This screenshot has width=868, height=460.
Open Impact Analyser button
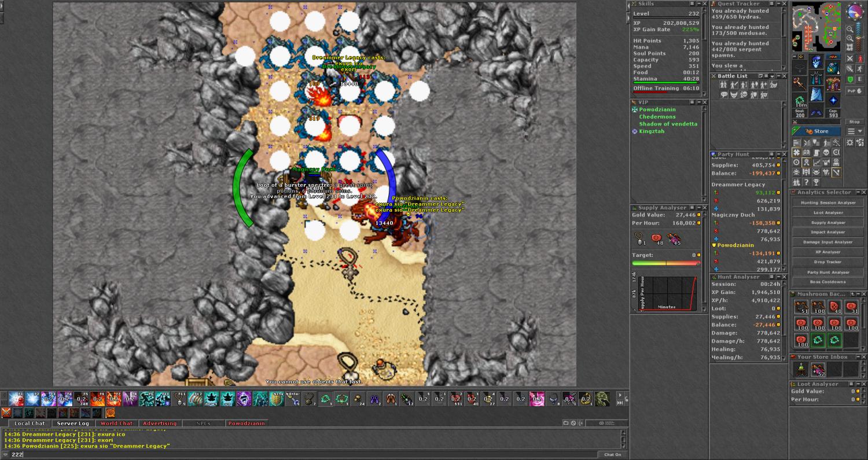[x=828, y=232]
